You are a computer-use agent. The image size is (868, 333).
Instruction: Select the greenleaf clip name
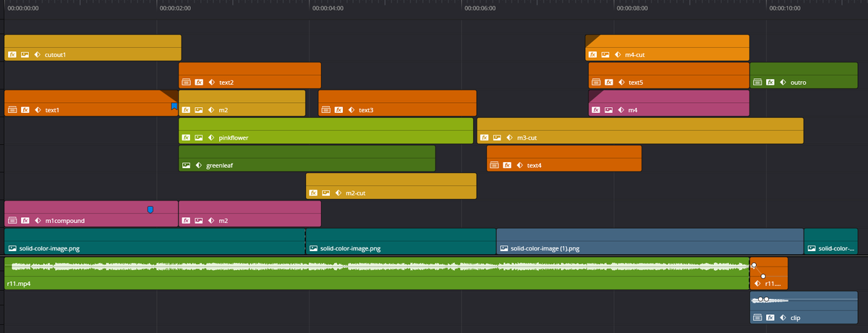click(x=219, y=166)
